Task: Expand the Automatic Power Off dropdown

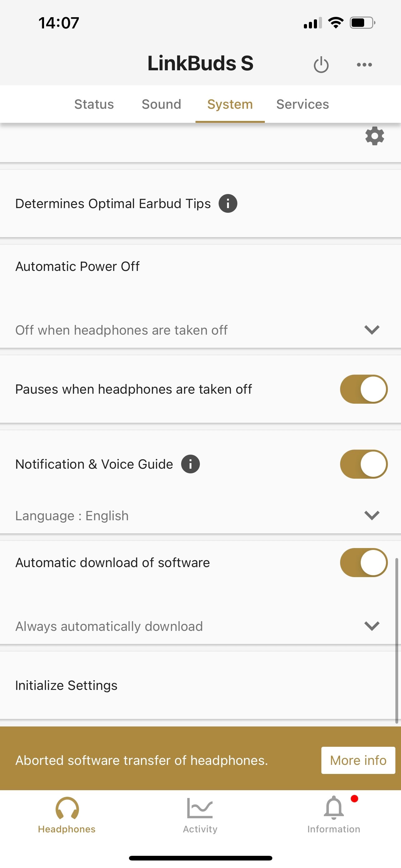Action: [372, 330]
